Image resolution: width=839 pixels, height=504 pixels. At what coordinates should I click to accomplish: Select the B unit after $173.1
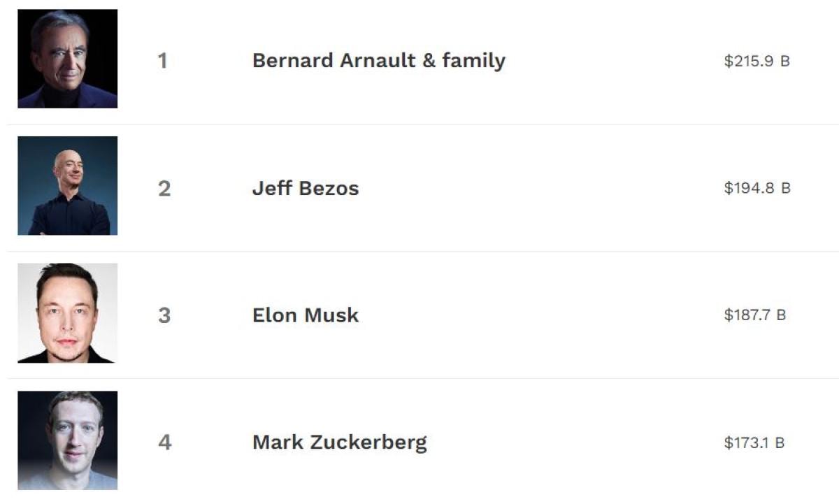point(779,443)
